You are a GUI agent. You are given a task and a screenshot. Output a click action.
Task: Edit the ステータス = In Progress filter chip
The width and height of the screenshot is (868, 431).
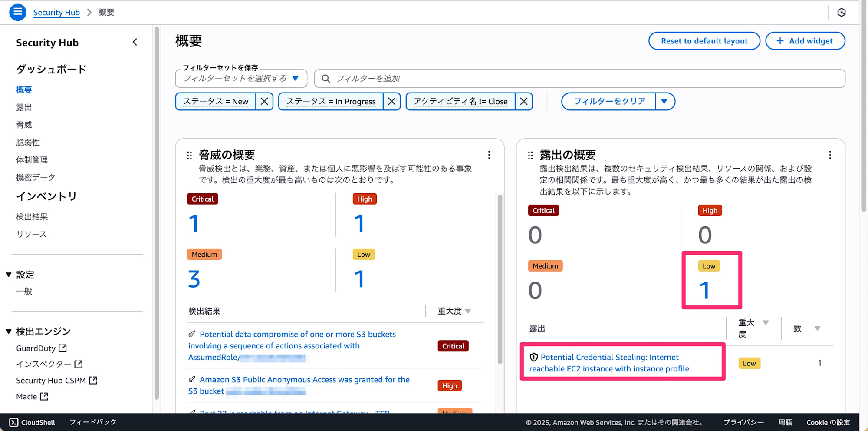click(331, 101)
